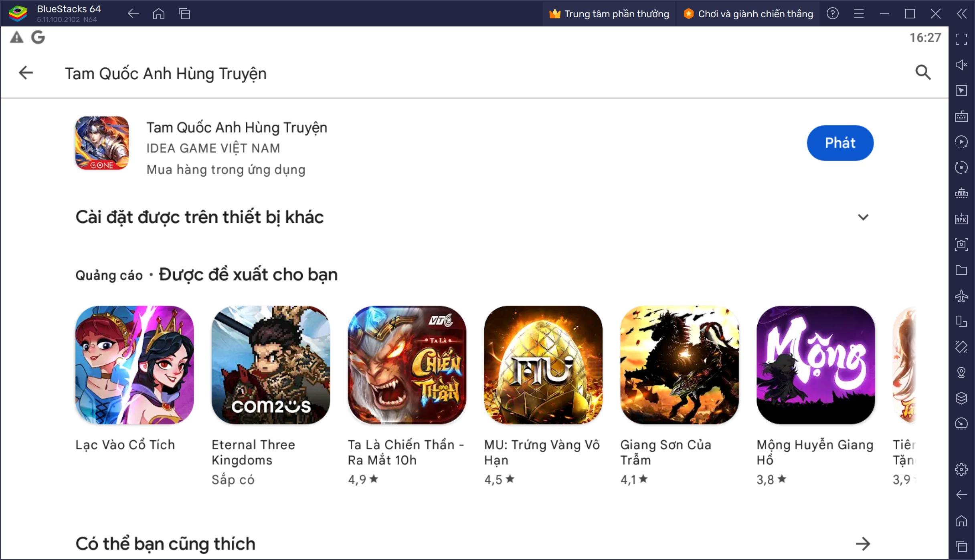Click the back arrow to return to search
975x560 pixels.
coord(26,73)
